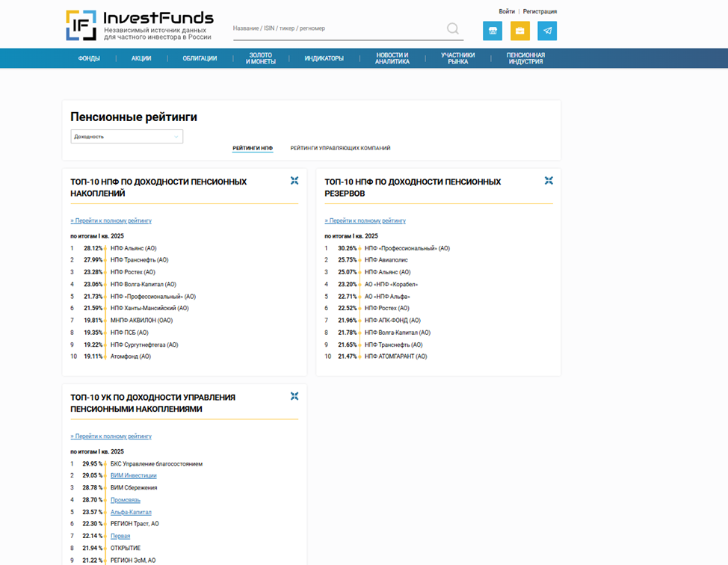The height and width of the screenshot is (565, 728).
Task: Click the Регистрация link
Action: [x=540, y=12]
